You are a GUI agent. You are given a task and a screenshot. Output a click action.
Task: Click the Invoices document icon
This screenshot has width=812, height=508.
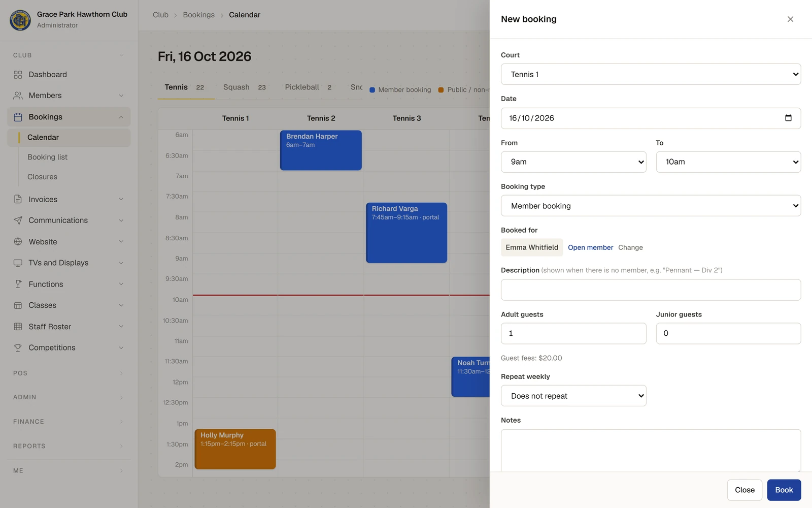click(x=18, y=199)
